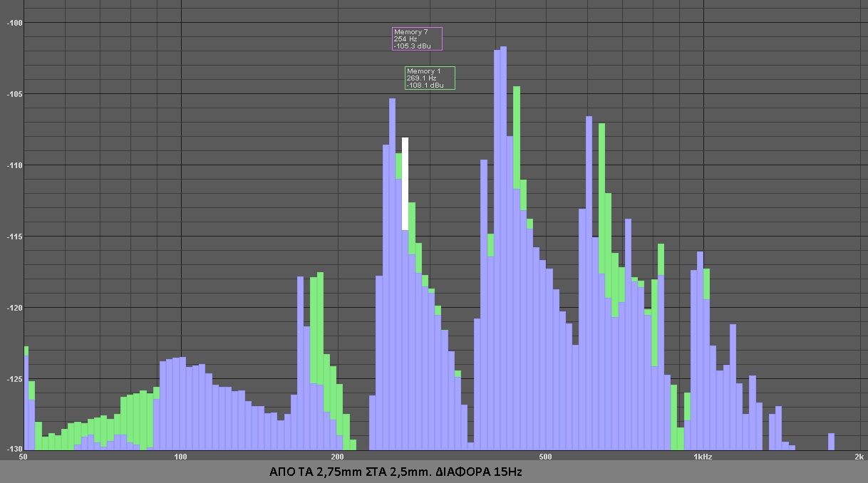
Task: Click the Memory 7 marker label box
Action: 417,38
